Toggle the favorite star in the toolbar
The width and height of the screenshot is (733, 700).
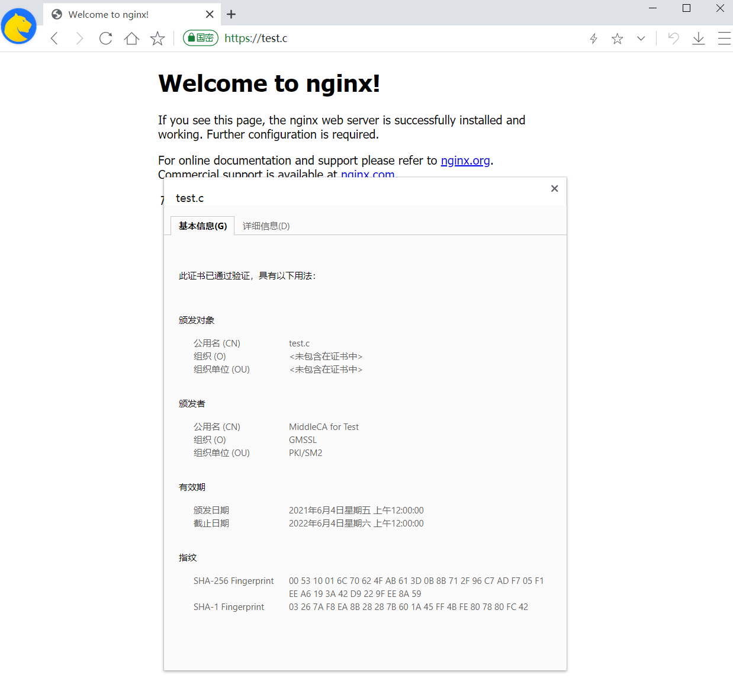618,38
